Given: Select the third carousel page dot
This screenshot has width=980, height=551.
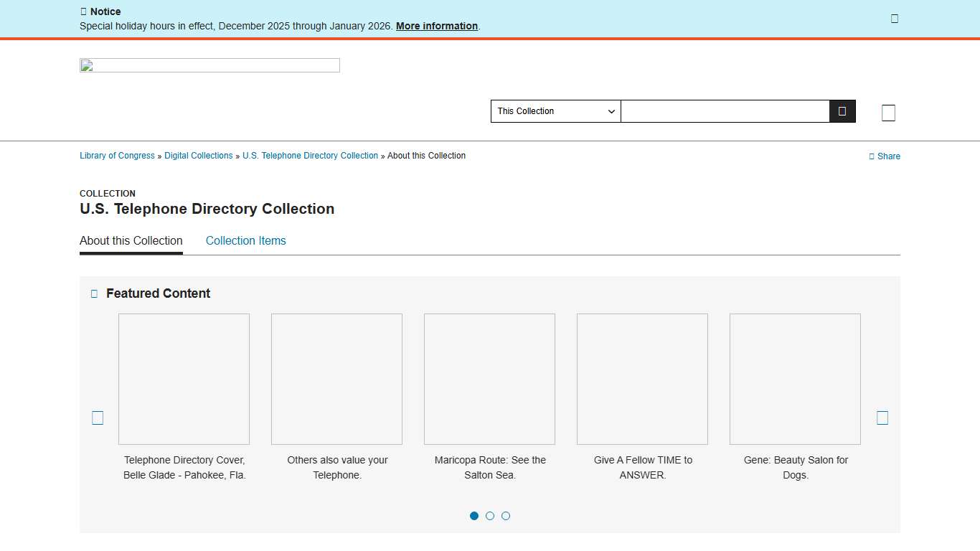Looking at the screenshot, I should coord(506,515).
